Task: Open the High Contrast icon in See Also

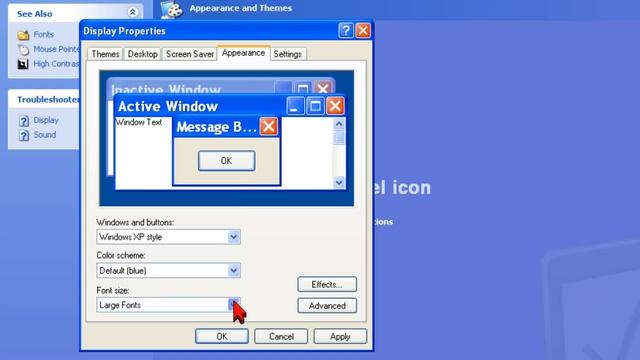Action: pos(23,64)
